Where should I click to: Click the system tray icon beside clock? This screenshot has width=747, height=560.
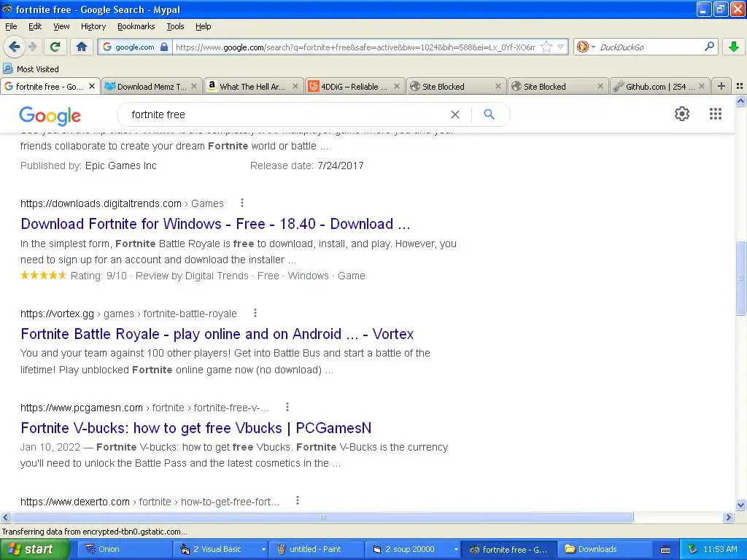point(692,549)
